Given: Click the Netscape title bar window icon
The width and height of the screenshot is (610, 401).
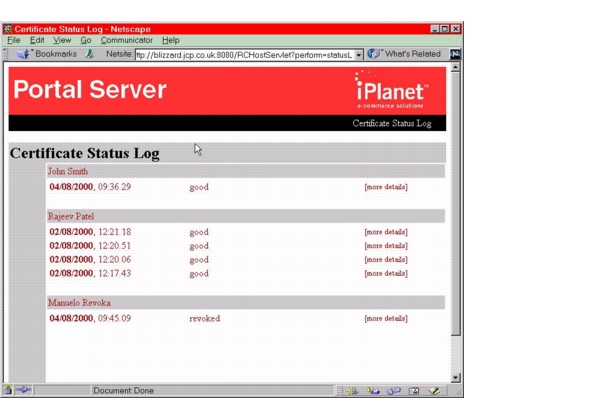Looking at the screenshot, I should click(8, 29).
